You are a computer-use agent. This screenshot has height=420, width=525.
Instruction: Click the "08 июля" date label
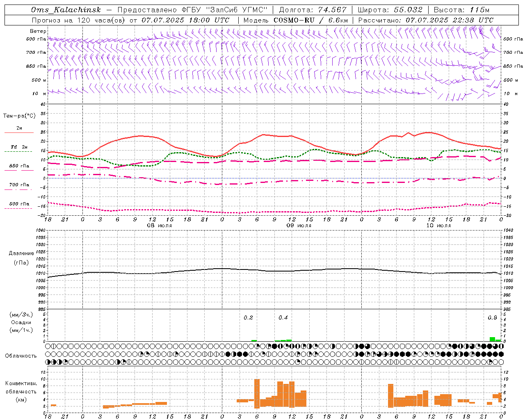pyautogui.click(x=160, y=226)
